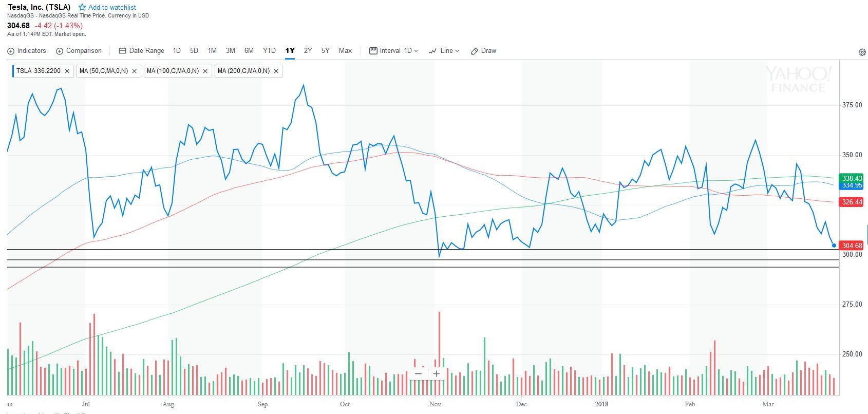Click the Indicators button label
The height and width of the screenshot is (414, 868).
click(31, 51)
